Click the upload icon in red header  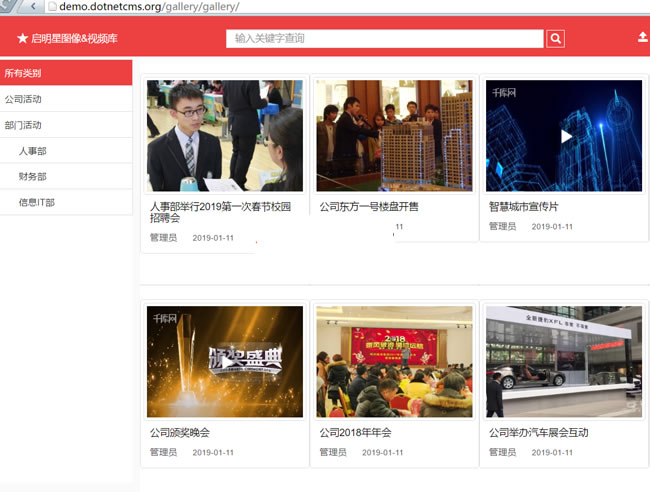[x=642, y=38]
